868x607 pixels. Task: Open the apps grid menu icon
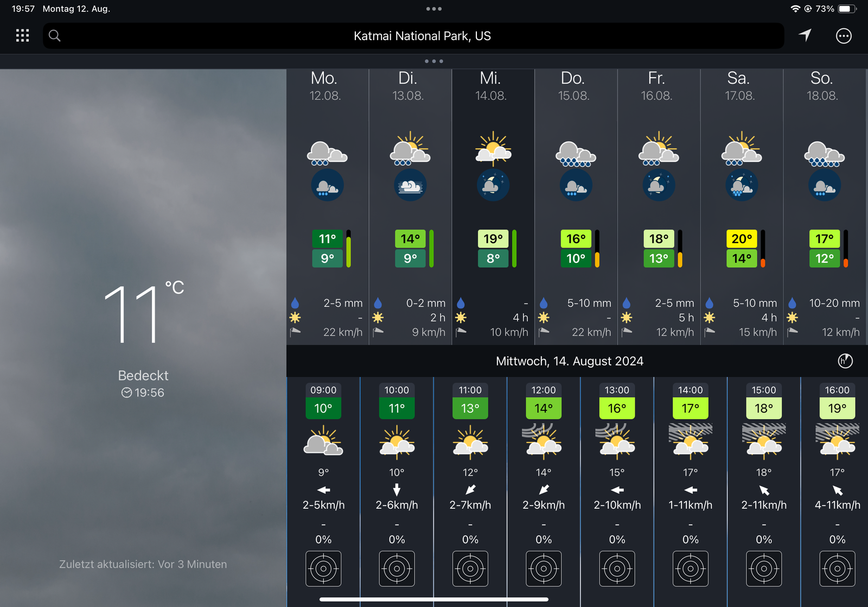tap(22, 36)
